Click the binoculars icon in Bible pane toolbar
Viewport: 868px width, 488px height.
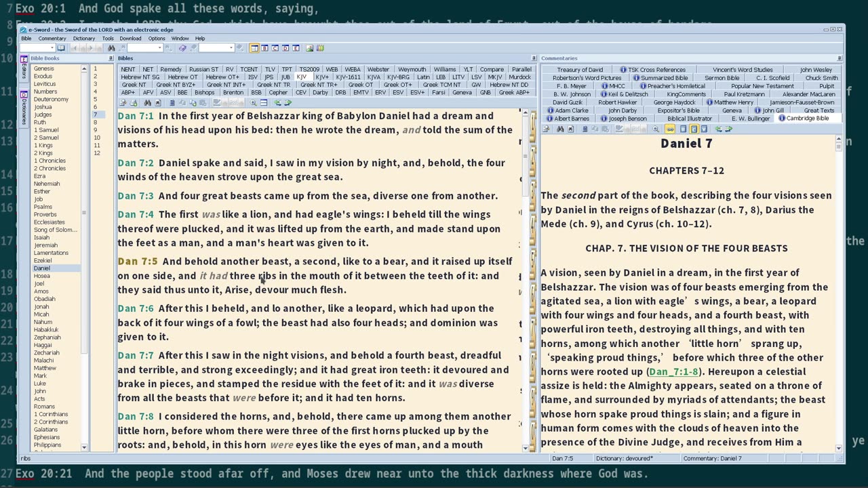(x=147, y=102)
